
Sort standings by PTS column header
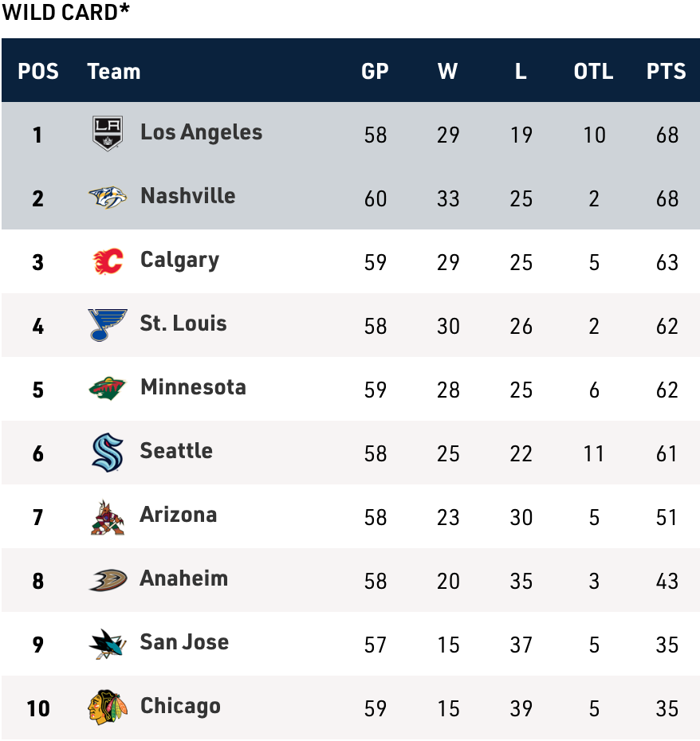666,71
